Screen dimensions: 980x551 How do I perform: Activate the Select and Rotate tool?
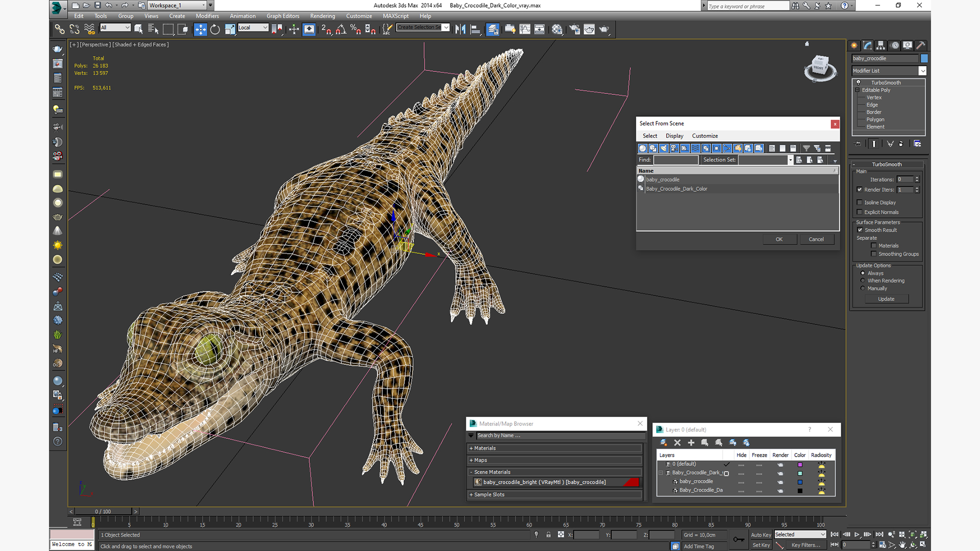(215, 30)
